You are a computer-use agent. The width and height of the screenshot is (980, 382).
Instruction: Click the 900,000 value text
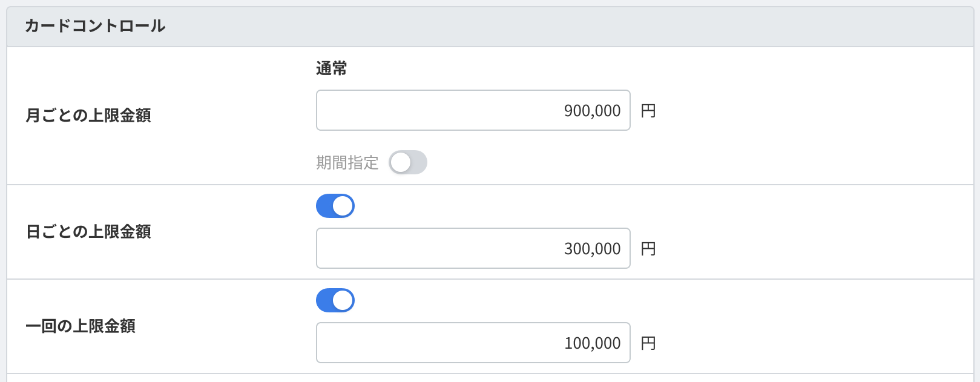(592, 111)
